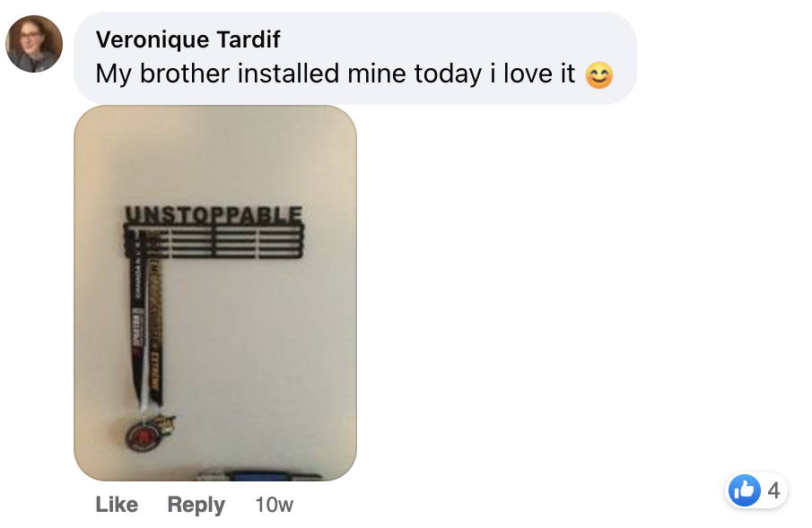Open Veronique Tardif's profile picture avatar
The image size is (812, 528).
[34, 44]
